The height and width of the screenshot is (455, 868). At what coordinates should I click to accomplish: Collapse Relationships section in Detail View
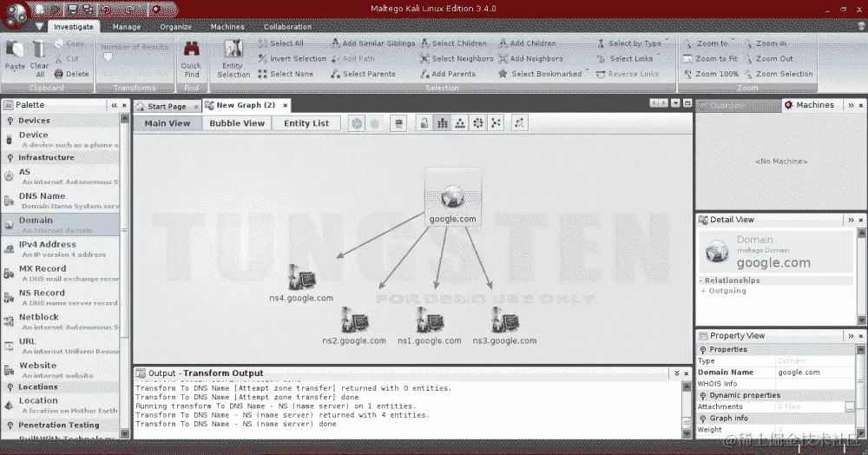point(701,280)
